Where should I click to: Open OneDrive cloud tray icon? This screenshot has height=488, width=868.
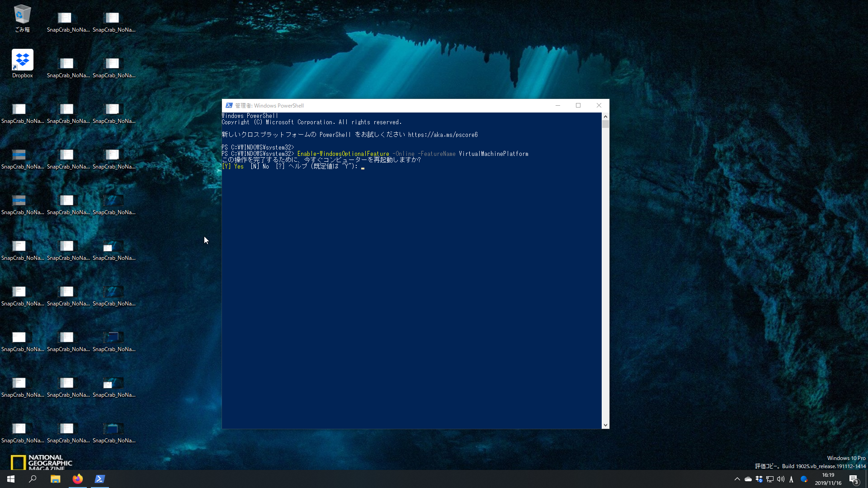pyautogui.click(x=748, y=479)
